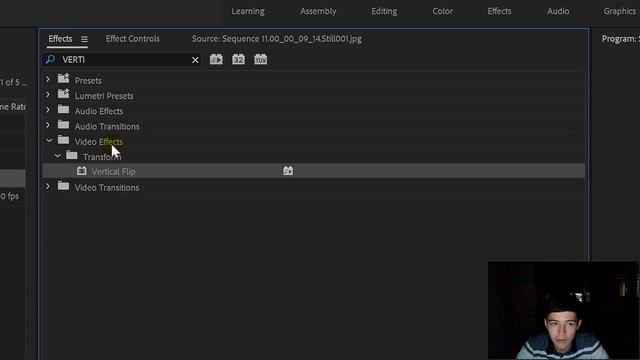Click the Program monitor tab
640x360 pixels.
[620, 39]
